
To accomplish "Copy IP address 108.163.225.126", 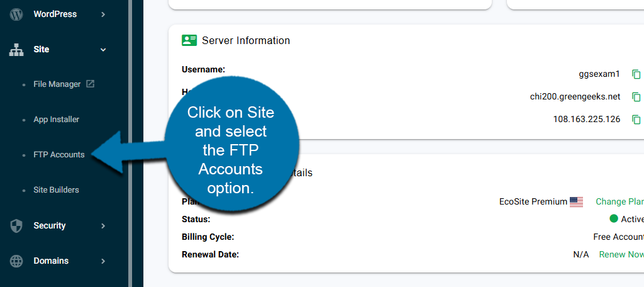I will 636,119.
